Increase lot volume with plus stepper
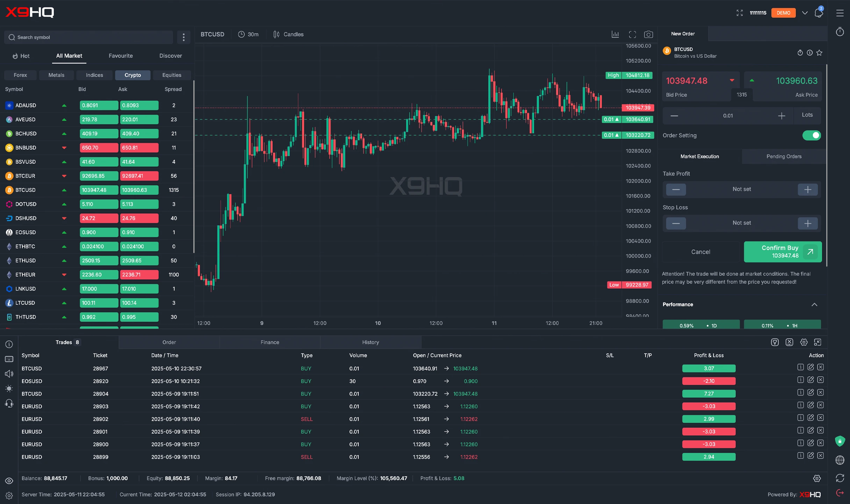The width and height of the screenshot is (850, 504). pyautogui.click(x=781, y=116)
